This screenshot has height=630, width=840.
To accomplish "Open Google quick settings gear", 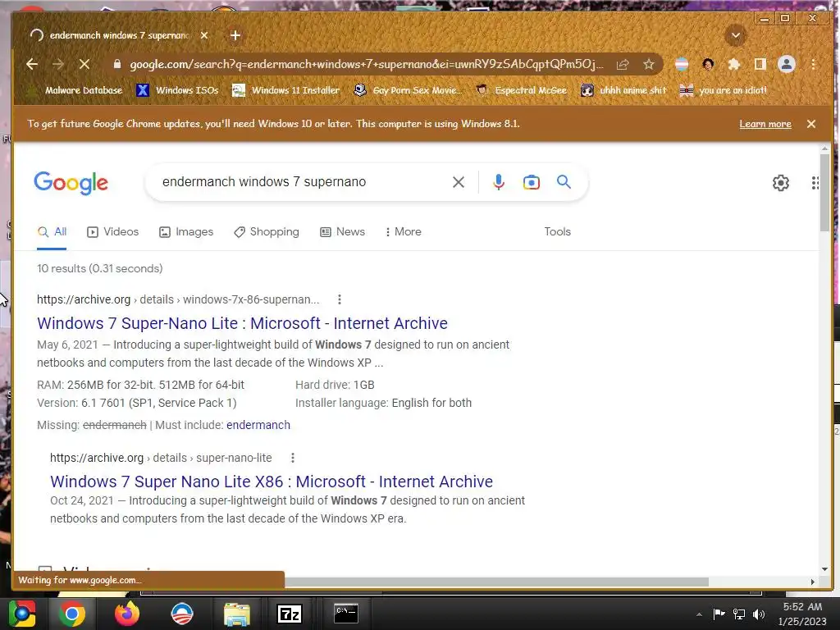I will pyautogui.click(x=781, y=183).
